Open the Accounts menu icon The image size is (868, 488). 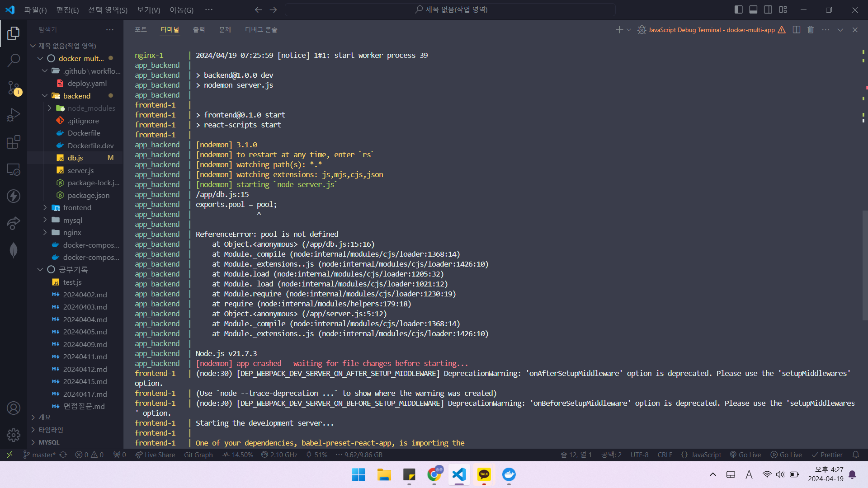coord(14,408)
